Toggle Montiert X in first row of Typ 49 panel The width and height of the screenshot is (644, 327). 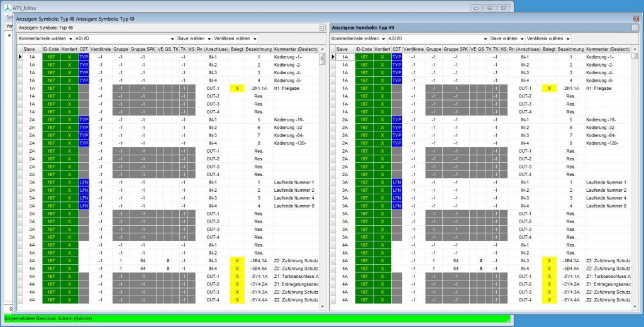(x=383, y=57)
